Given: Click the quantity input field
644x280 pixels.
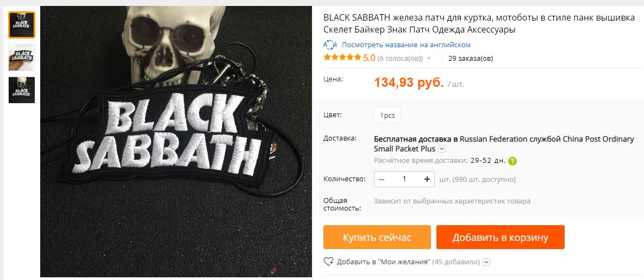Looking at the screenshot, I should pos(404,179).
